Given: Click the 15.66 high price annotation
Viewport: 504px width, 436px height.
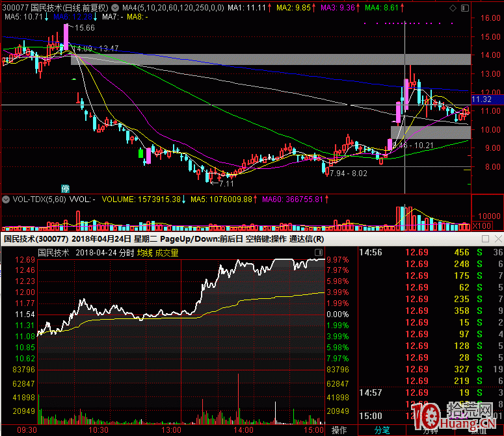Looking at the screenshot, I should point(85,28).
